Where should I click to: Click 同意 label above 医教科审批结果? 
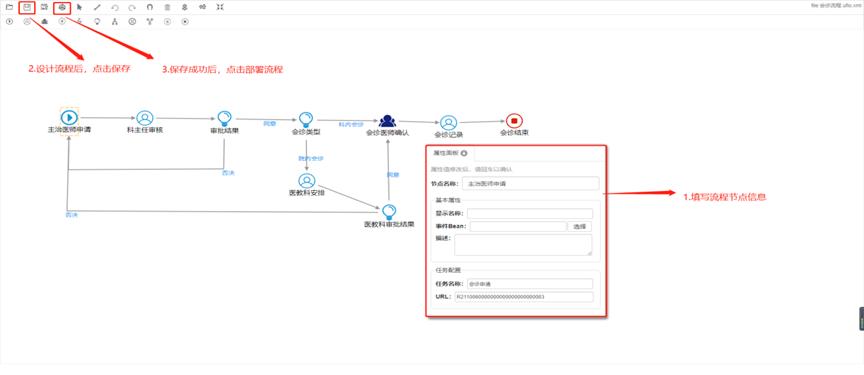pos(393,175)
